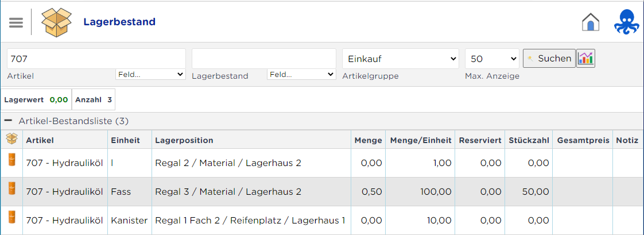Go to home via house icon

point(591,22)
